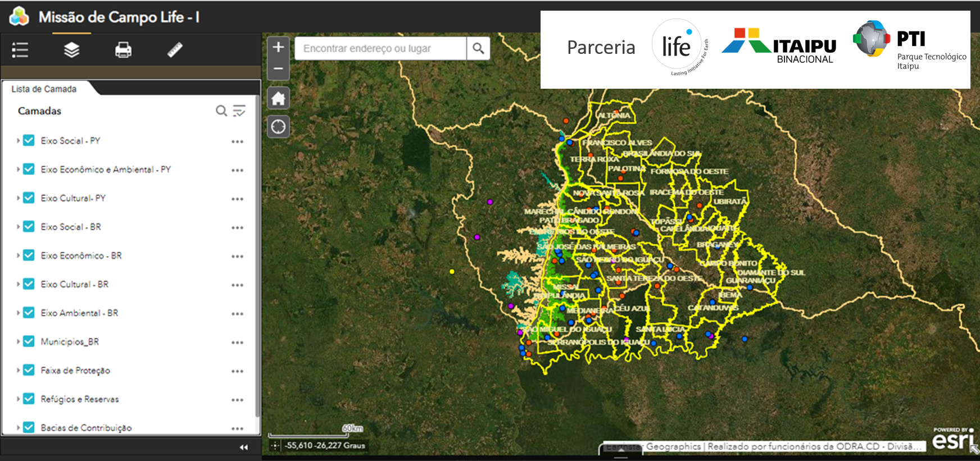Screen dimensions: 980x461
Task: Click the Print widget icon
Action: point(123,50)
